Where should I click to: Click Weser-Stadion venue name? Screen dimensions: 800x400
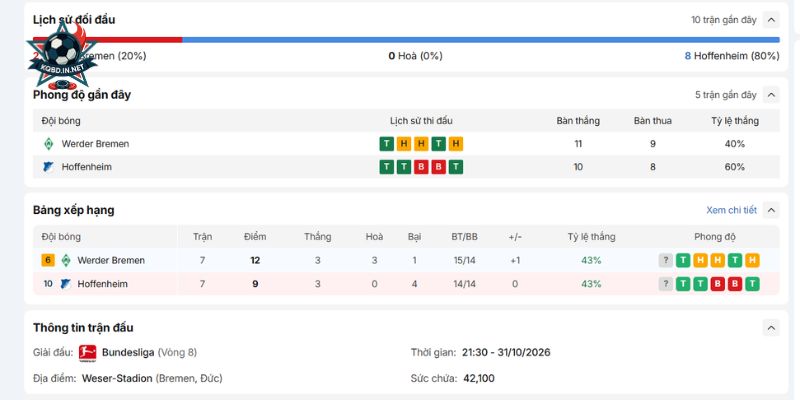click(x=117, y=379)
